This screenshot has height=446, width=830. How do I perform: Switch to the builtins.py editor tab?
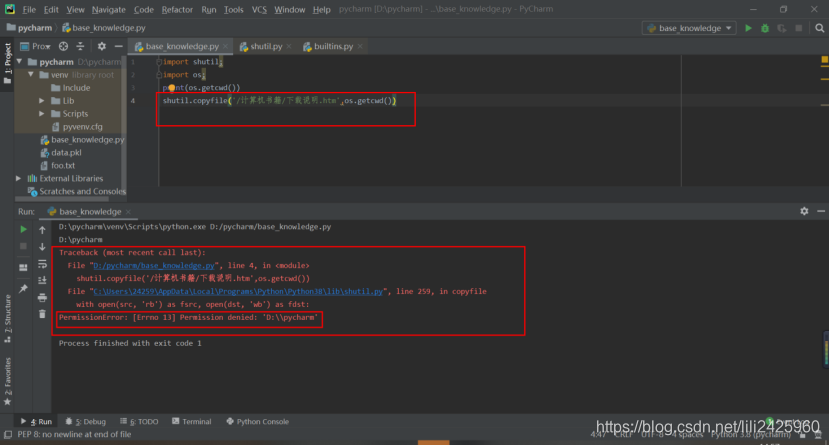(333, 47)
